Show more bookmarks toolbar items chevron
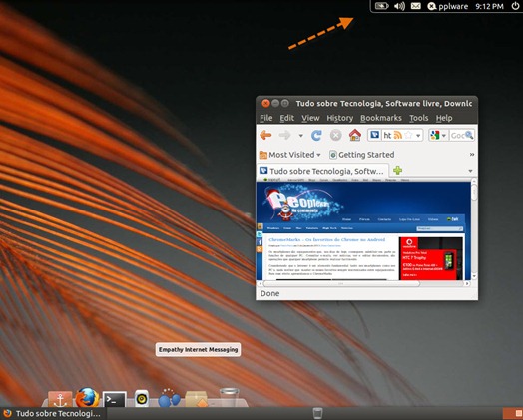523x420 pixels. pyautogui.click(x=472, y=154)
